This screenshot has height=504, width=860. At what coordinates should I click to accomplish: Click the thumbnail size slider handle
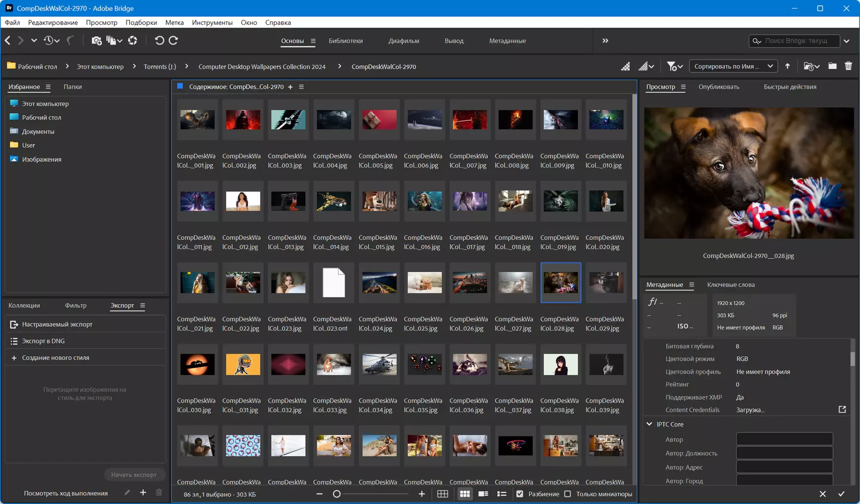(x=337, y=494)
